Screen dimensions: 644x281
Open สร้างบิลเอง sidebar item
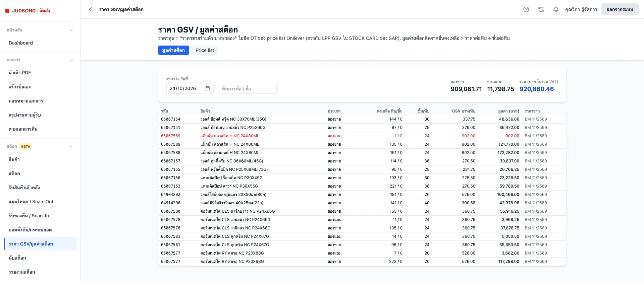tap(40, 87)
